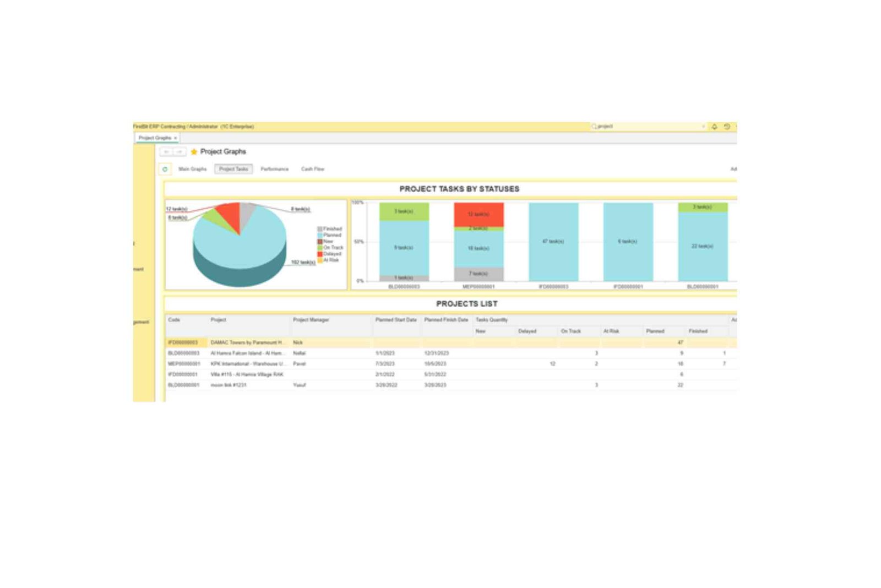
Task: Click the magnifier icon in the search bar
Action: click(x=595, y=126)
